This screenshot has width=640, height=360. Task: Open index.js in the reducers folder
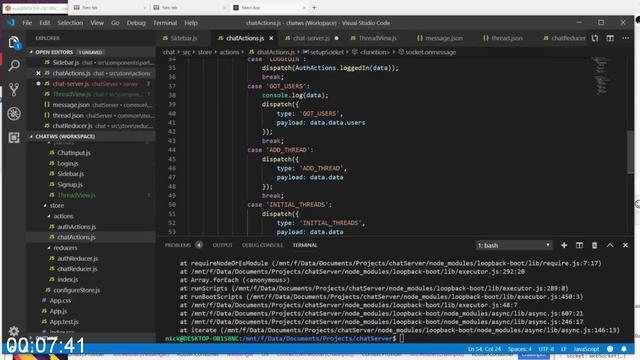tap(67, 280)
